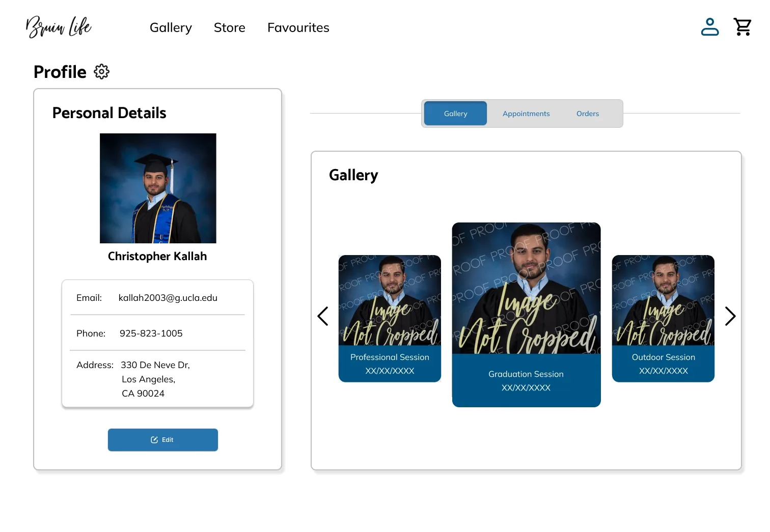Click the Personal Details heading

coord(109,113)
